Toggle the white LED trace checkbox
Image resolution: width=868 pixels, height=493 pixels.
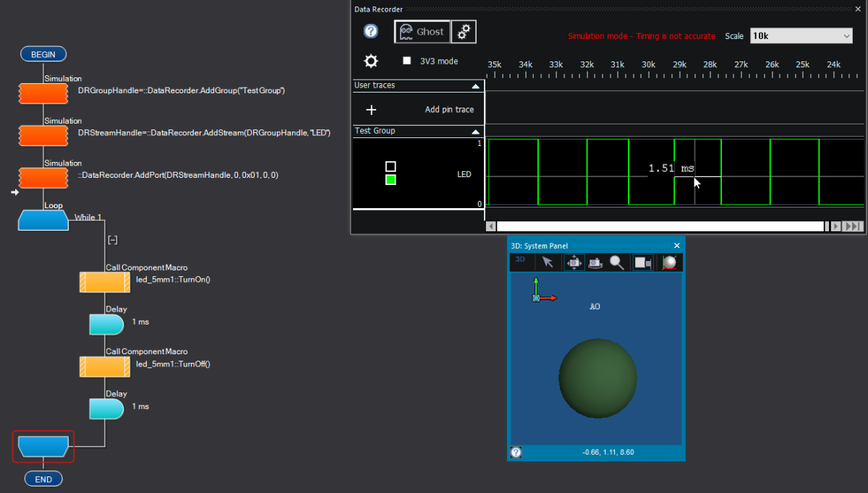(391, 167)
